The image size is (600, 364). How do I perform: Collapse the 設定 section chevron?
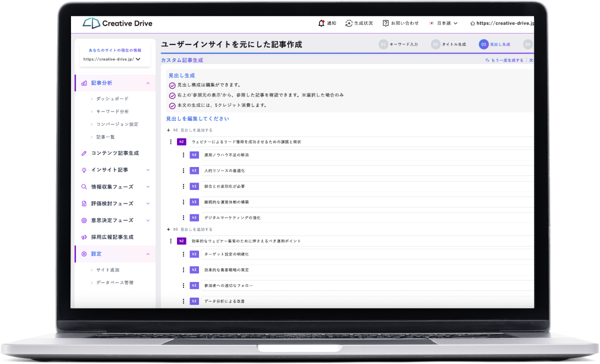[147, 253]
